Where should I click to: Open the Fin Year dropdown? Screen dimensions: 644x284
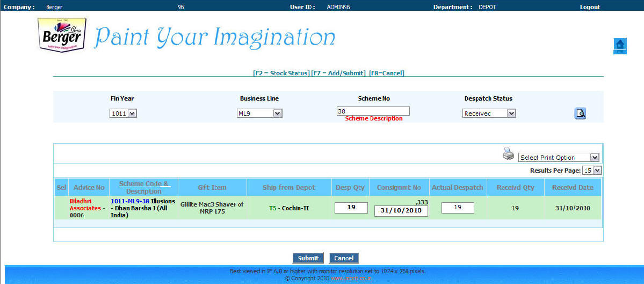click(123, 113)
